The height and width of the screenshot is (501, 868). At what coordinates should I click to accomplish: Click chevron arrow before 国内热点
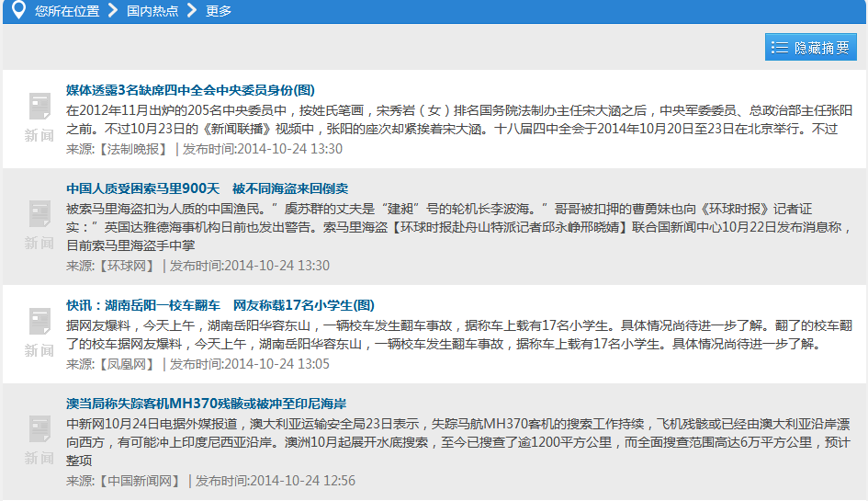coord(112,11)
